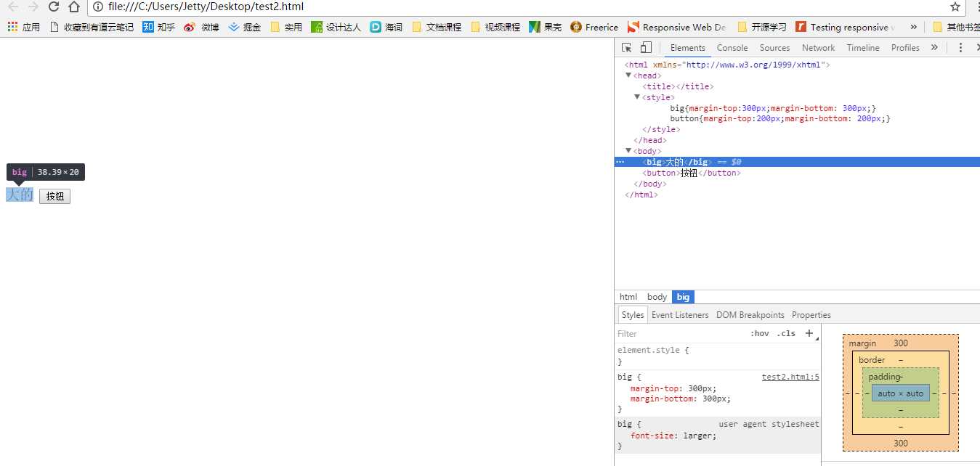Viewport: 980px width, 466px height.
Task: Open 收藏到有道云笔记 bookmarklet
Action: [91, 27]
